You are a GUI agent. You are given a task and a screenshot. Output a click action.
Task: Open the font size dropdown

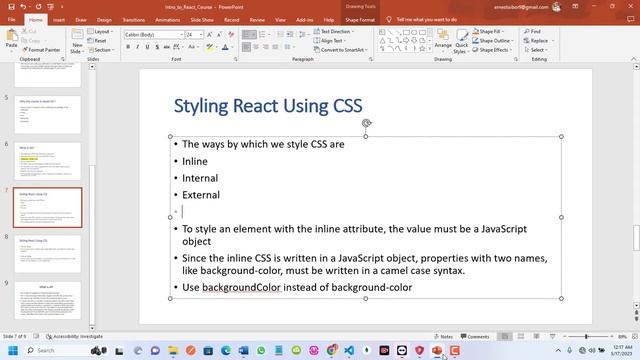(x=201, y=35)
